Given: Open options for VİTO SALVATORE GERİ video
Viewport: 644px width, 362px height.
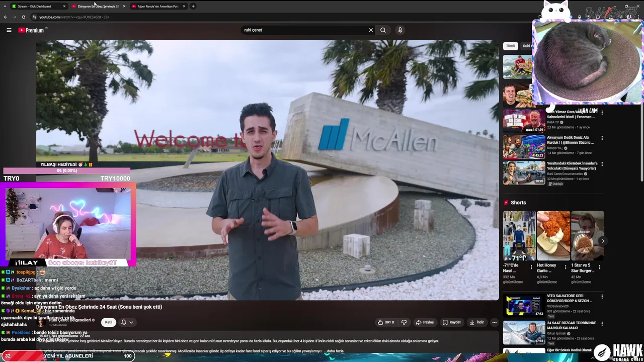Looking at the screenshot, I should (602, 297).
